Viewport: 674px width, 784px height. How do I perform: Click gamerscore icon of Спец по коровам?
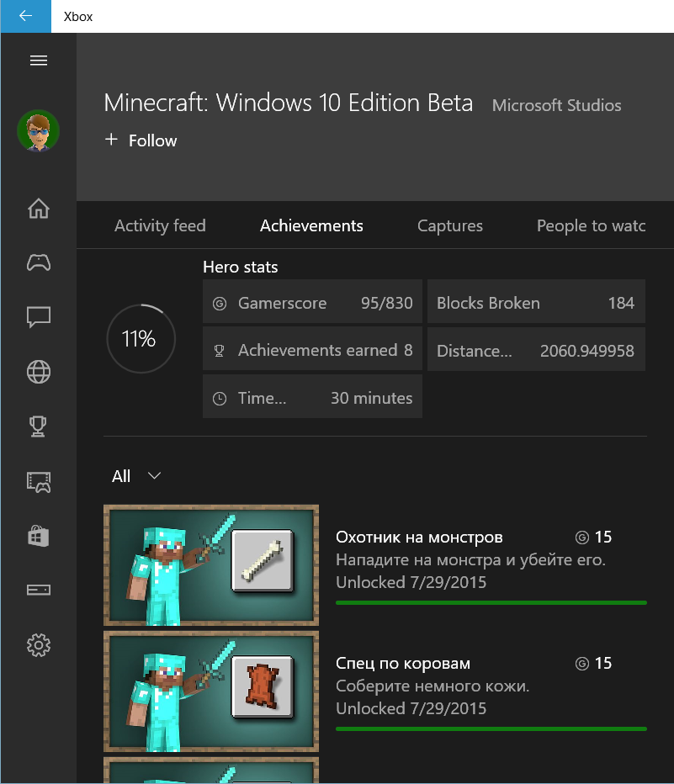coord(582,664)
